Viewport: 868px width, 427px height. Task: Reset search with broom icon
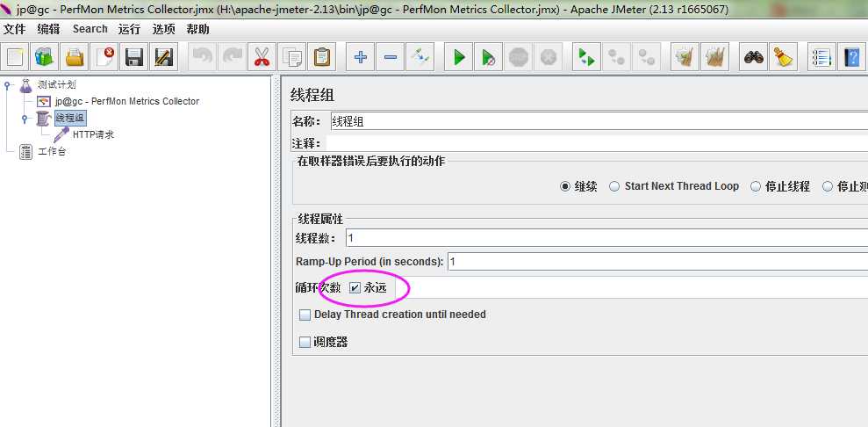click(783, 57)
